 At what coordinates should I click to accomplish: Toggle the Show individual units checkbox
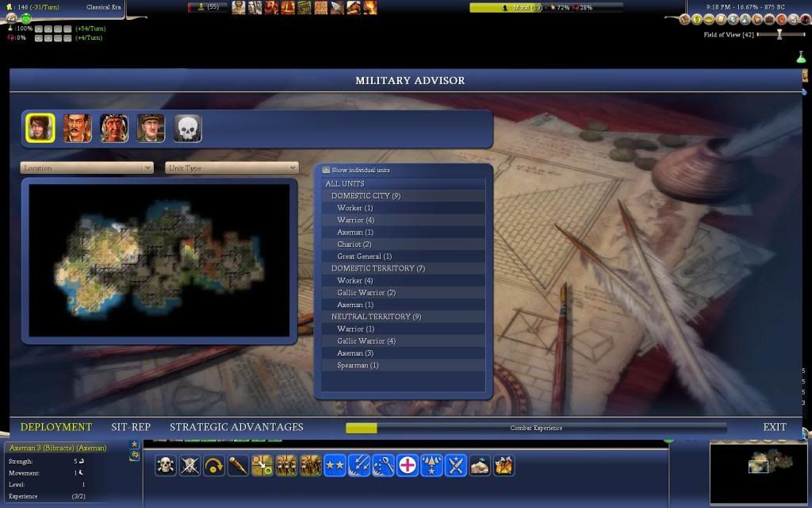tap(326, 170)
